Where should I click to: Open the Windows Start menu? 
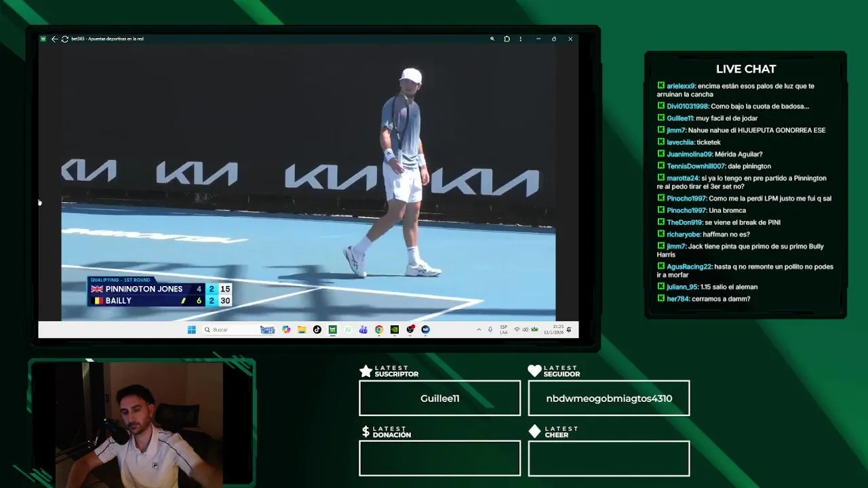tap(191, 329)
